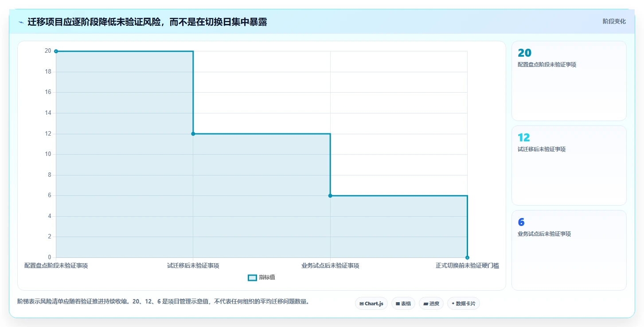Click the footnote text starting 阶梯表示风险清单
Image resolution: width=644 pixels, height=327 pixels.
coord(163,302)
